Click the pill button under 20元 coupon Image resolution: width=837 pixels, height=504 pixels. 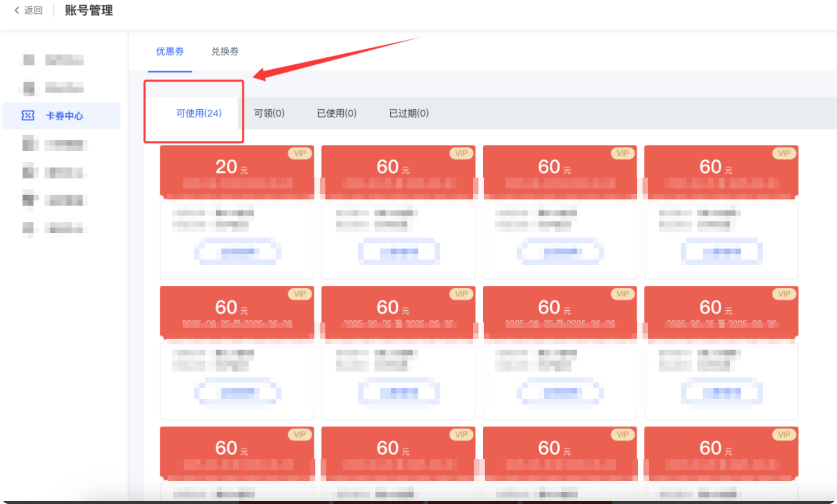click(238, 251)
